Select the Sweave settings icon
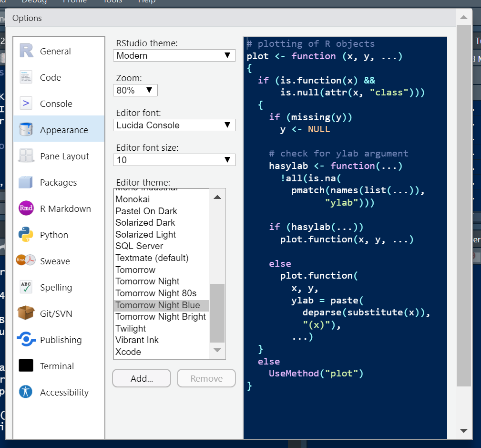481x448 pixels. point(24,261)
